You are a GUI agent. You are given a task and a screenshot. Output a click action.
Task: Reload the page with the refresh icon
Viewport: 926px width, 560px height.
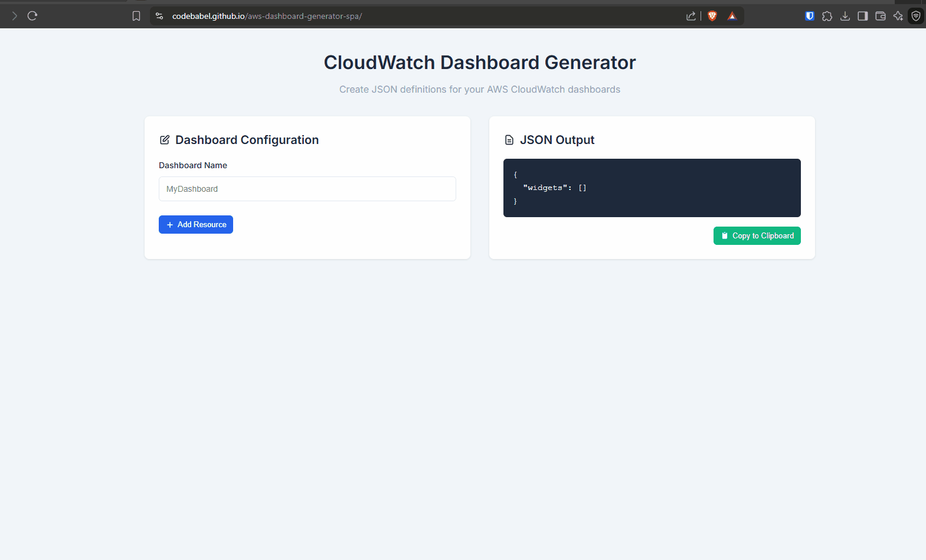click(x=32, y=16)
